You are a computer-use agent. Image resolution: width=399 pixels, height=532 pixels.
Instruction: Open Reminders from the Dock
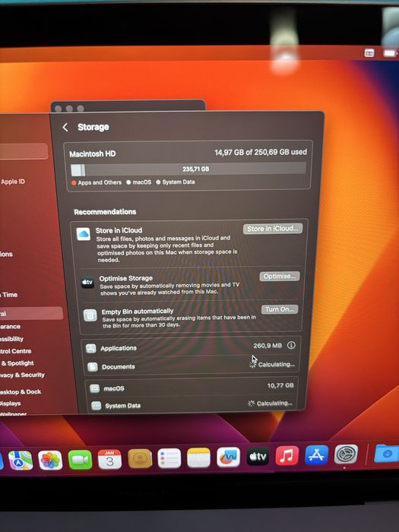(169, 458)
